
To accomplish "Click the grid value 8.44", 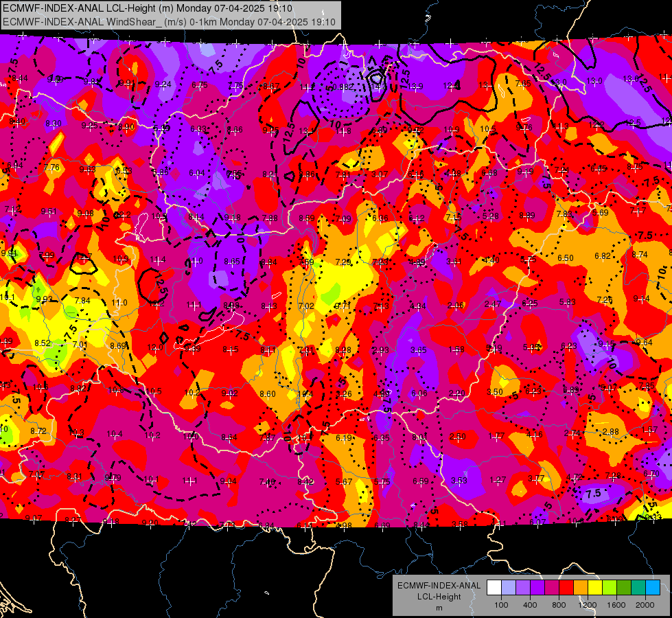I will coord(20,78).
